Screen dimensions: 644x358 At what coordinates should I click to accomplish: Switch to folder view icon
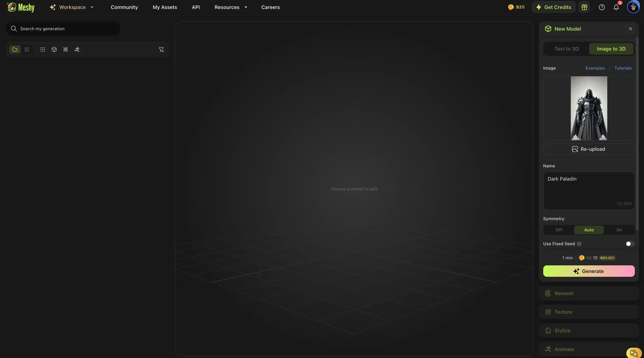15,49
